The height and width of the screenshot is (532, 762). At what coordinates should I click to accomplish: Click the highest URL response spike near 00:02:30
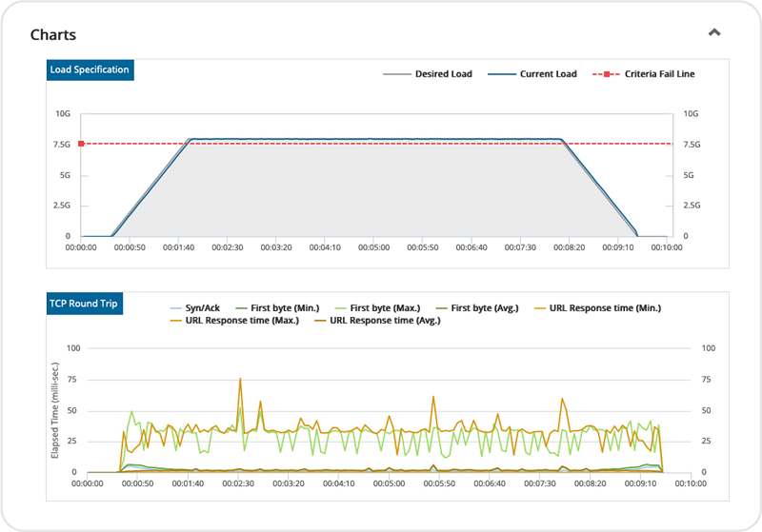pos(240,379)
